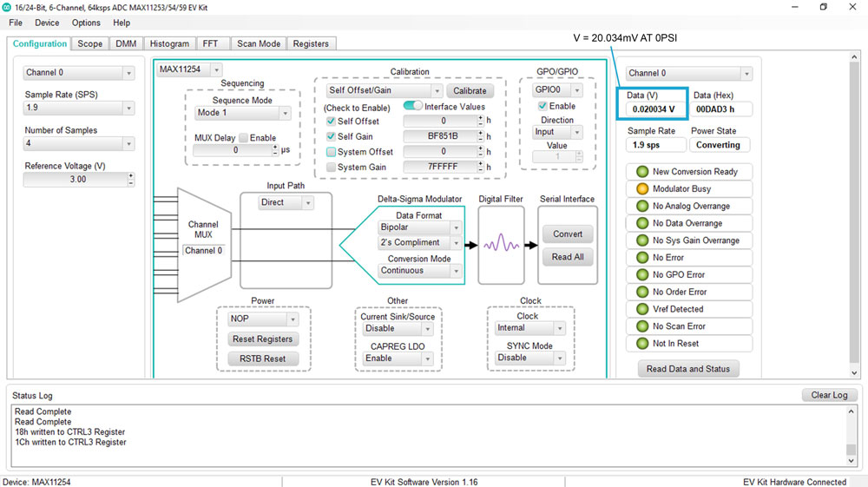Click the Self Gain value input field

point(441,136)
